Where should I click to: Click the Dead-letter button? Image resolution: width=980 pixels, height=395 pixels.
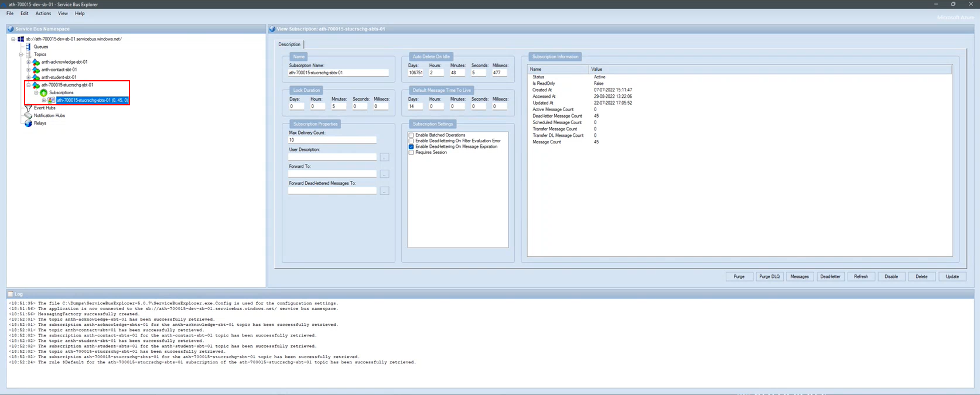[830, 277]
